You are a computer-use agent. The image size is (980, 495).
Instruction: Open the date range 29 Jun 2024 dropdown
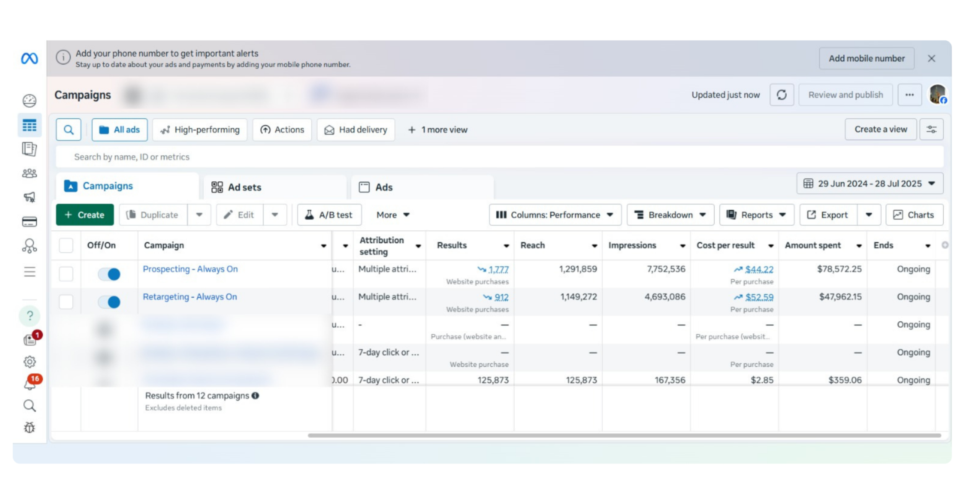pyautogui.click(x=869, y=184)
